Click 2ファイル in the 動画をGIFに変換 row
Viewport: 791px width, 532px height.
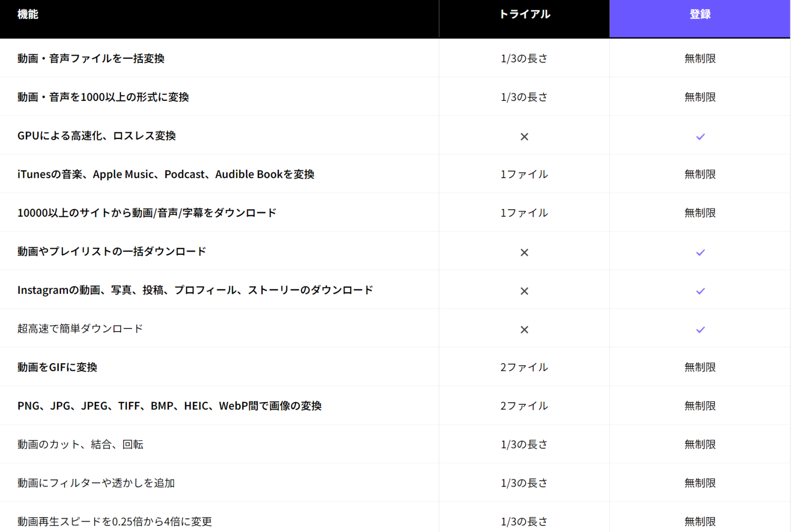coord(524,367)
